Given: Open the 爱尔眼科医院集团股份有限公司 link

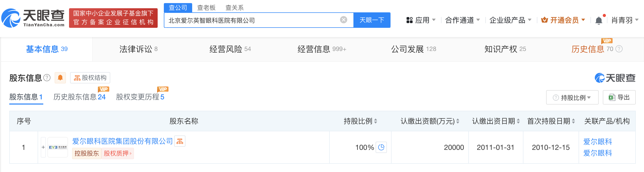Looking at the screenshot, I should point(122,141).
